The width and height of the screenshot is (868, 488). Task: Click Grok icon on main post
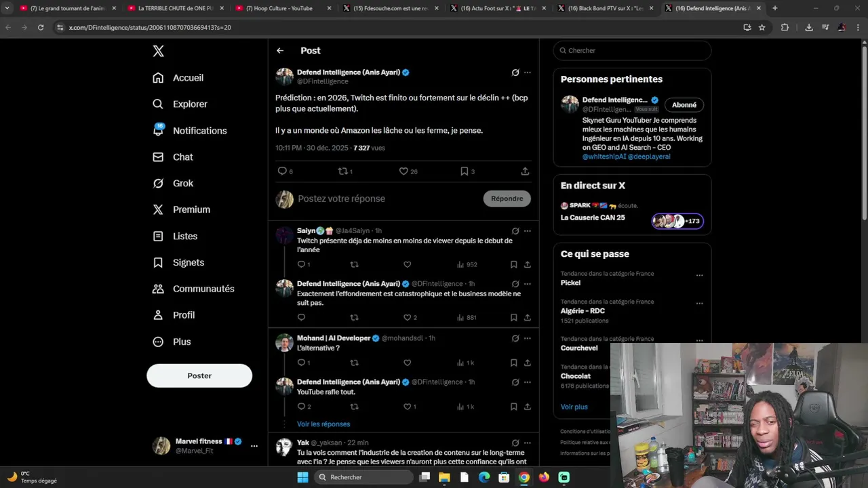[x=515, y=73]
